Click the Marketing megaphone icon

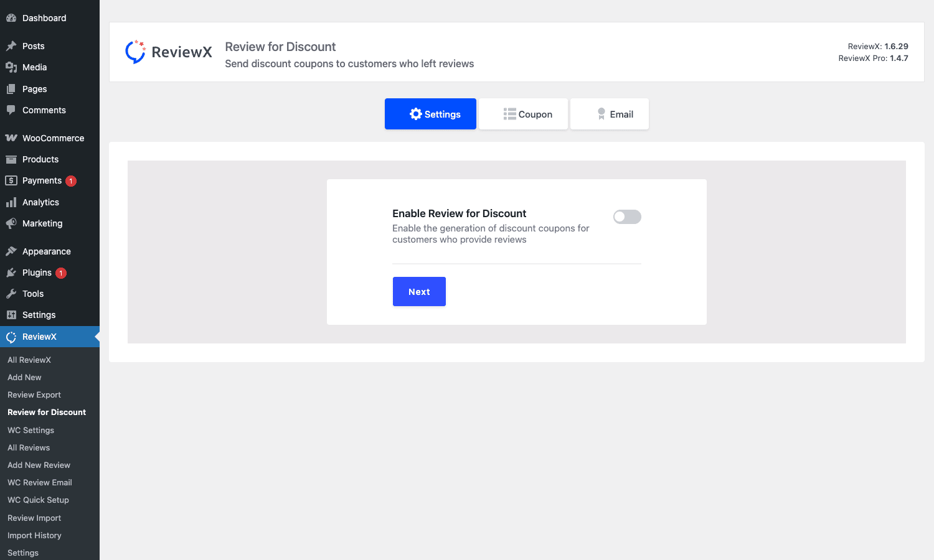[x=11, y=223]
